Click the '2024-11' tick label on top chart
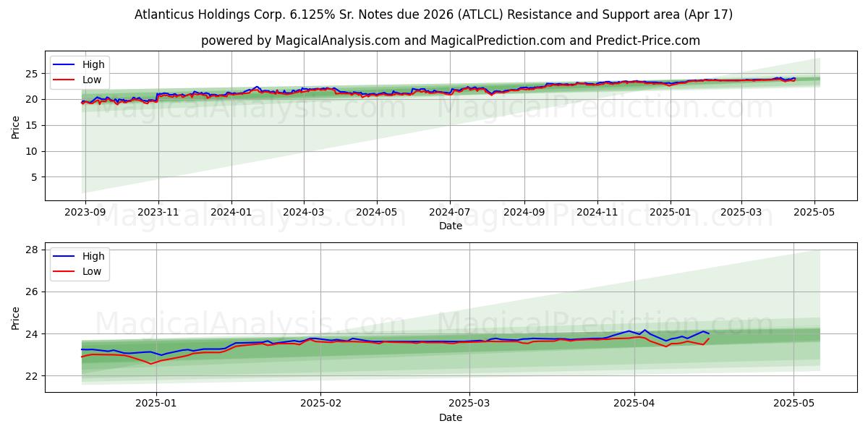868x434 pixels. (x=597, y=213)
